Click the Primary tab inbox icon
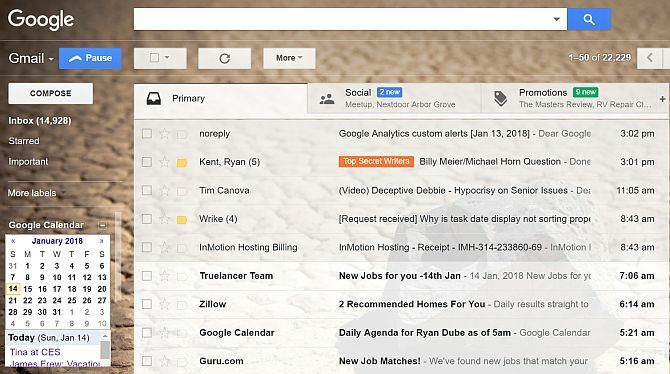Screen dimensions: 670x374 pos(154,99)
